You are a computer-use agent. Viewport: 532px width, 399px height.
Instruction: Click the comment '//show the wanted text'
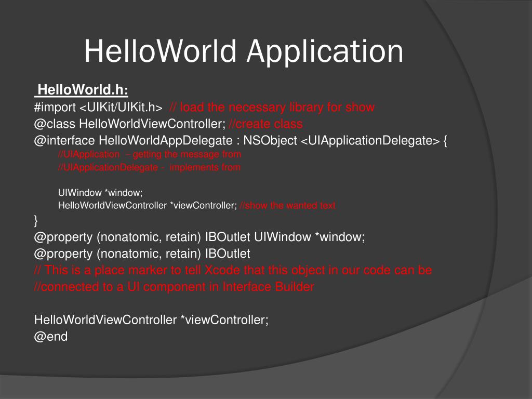pos(288,205)
